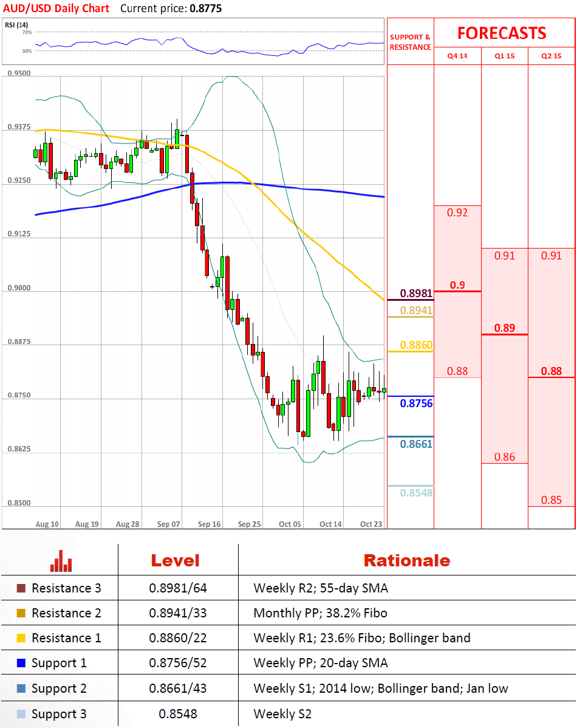The image size is (577, 728).
Task: Select the Q2 15 forecast column header
Action: pyautogui.click(x=551, y=56)
